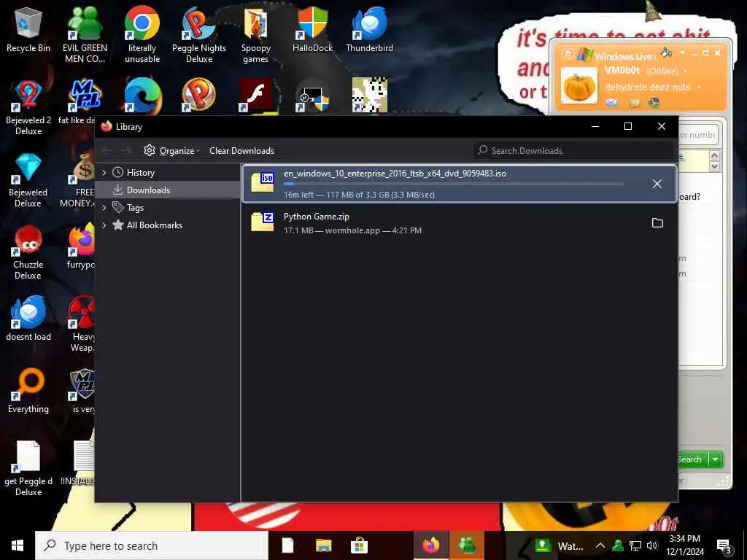
Task: Open HalloDock desktop shortcut
Action: point(312,30)
